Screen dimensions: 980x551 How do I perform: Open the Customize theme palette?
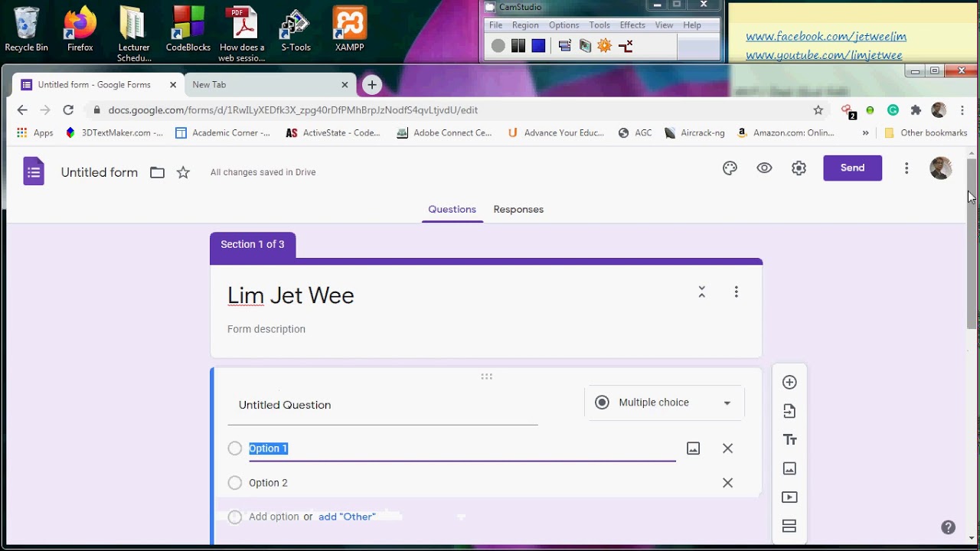coord(730,168)
